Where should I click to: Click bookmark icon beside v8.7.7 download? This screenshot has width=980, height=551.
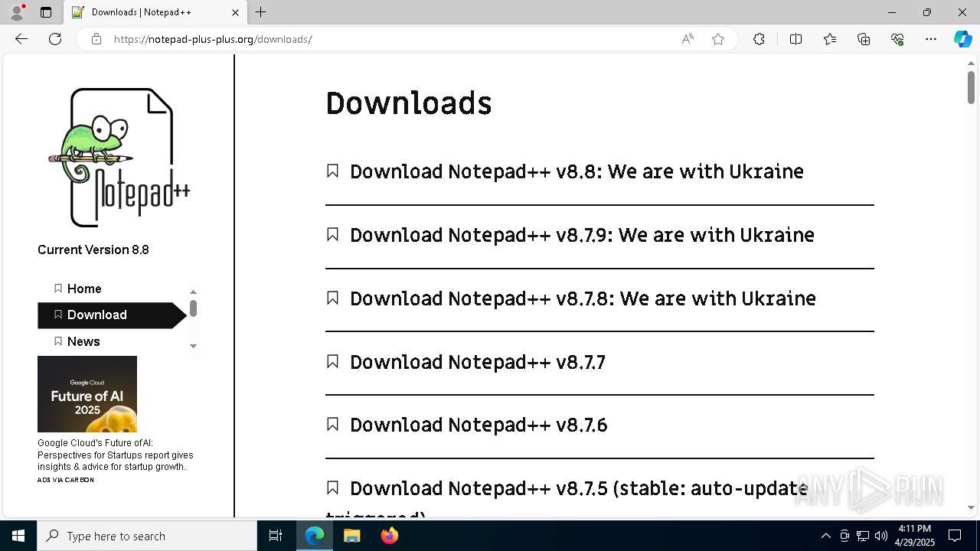click(x=332, y=361)
